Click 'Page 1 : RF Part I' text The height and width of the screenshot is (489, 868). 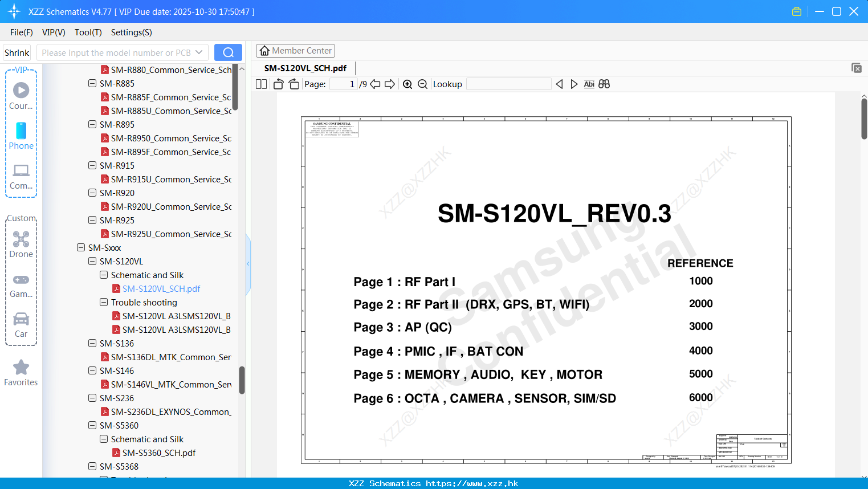[x=404, y=282]
